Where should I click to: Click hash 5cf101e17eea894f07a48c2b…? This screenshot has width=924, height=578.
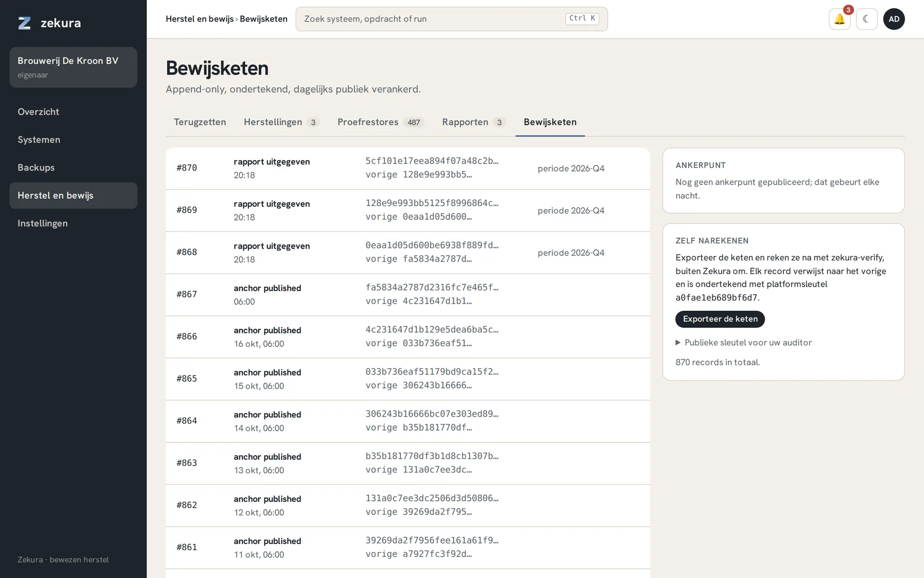432,161
